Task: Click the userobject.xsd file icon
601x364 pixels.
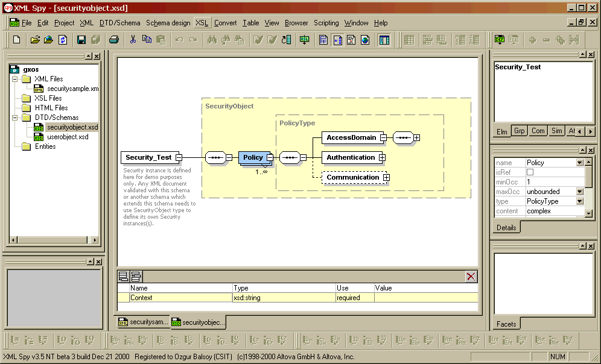Action: pyautogui.click(x=39, y=137)
